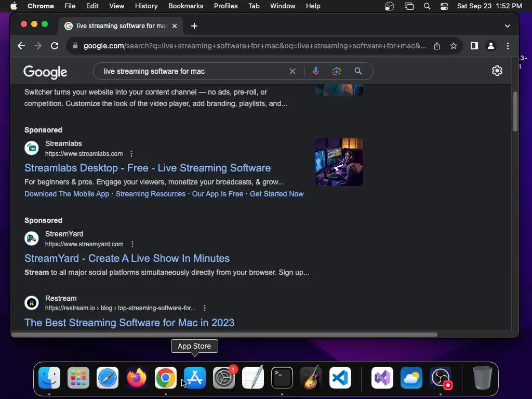532x399 pixels.
Task: Open Spotlight search in menu bar
Action: pos(427,6)
